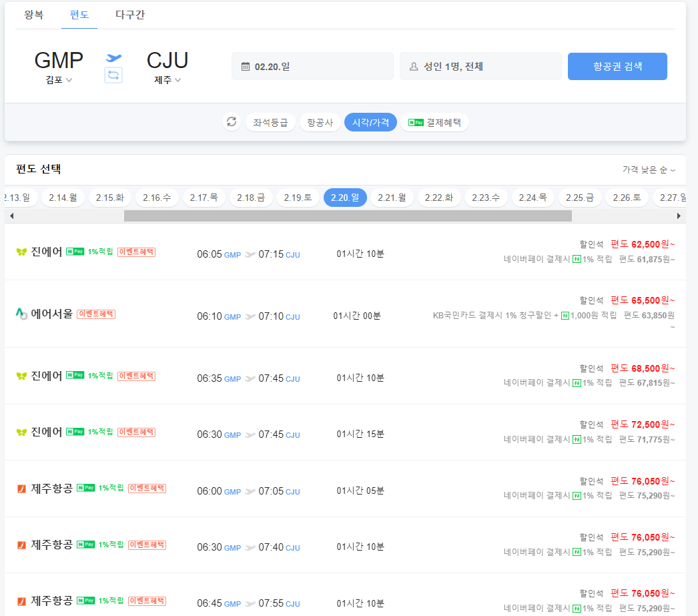The width and height of the screenshot is (698, 616).
Task: Click 항공권 검색 button
Action: (x=617, y=66)
